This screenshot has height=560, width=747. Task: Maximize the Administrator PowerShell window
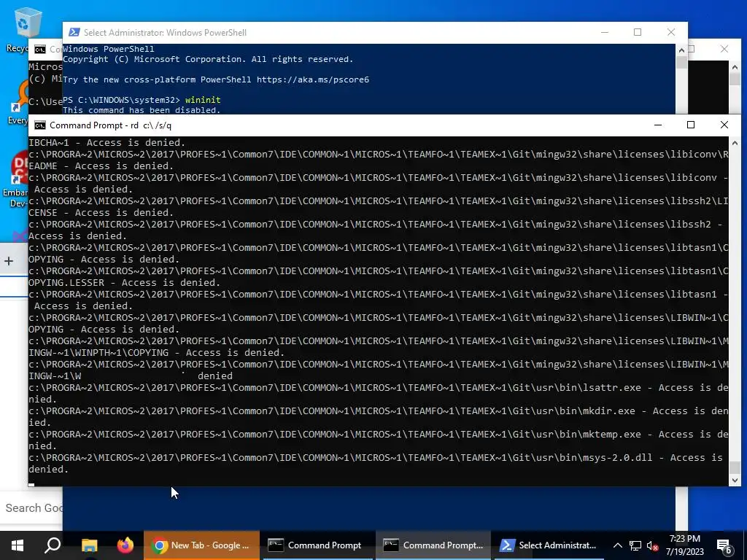pos(638,32)
